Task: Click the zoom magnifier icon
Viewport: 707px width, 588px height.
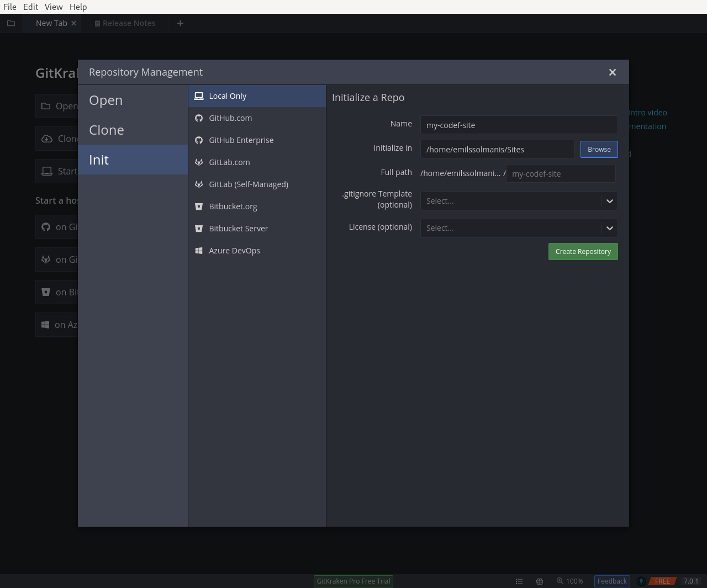Action: (560, 581)
